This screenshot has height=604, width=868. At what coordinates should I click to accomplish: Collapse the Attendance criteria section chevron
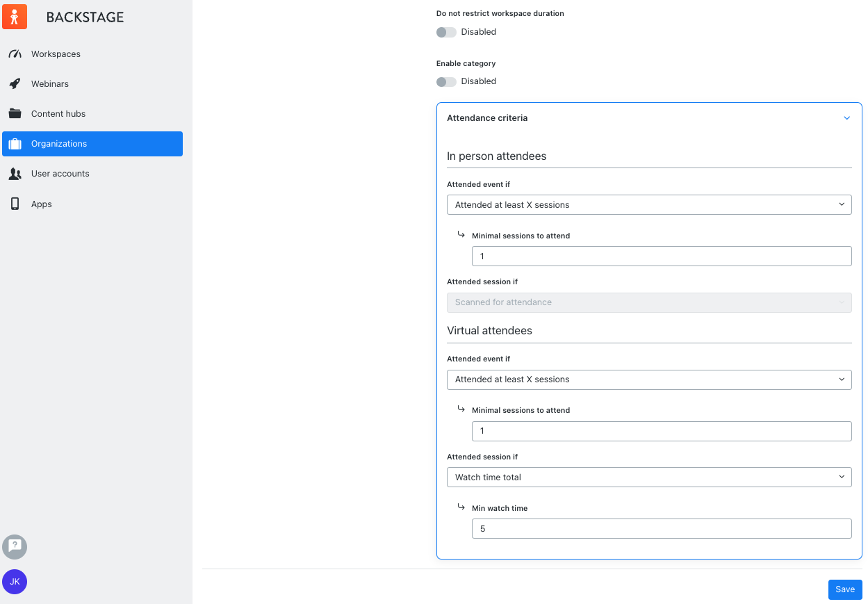pos(847,117)
